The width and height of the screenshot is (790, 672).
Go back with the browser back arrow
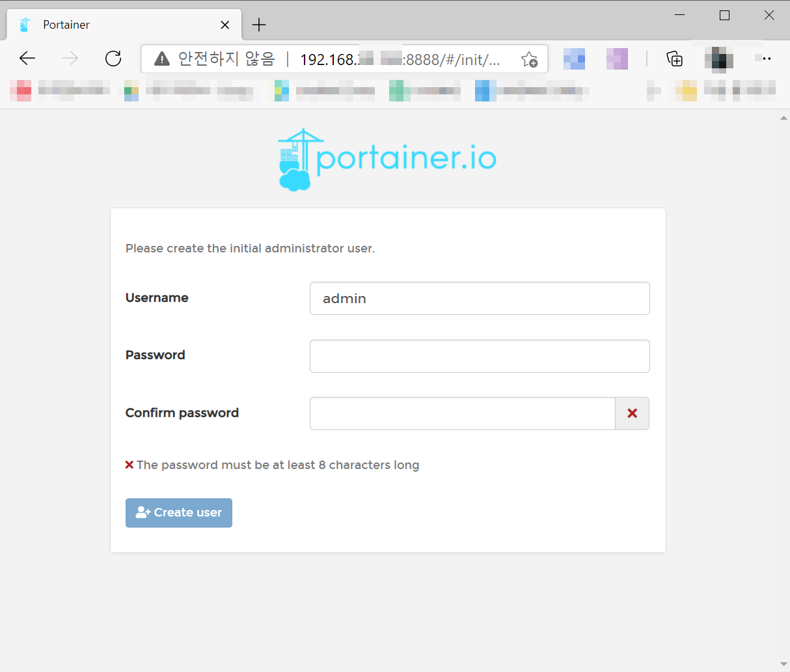tap(27, 59)
